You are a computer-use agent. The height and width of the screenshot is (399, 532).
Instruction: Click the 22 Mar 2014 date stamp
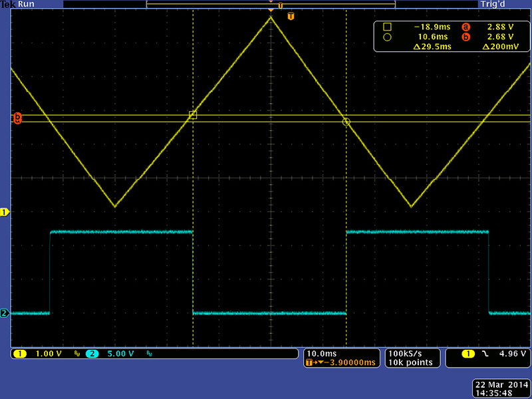click(501, 385)
